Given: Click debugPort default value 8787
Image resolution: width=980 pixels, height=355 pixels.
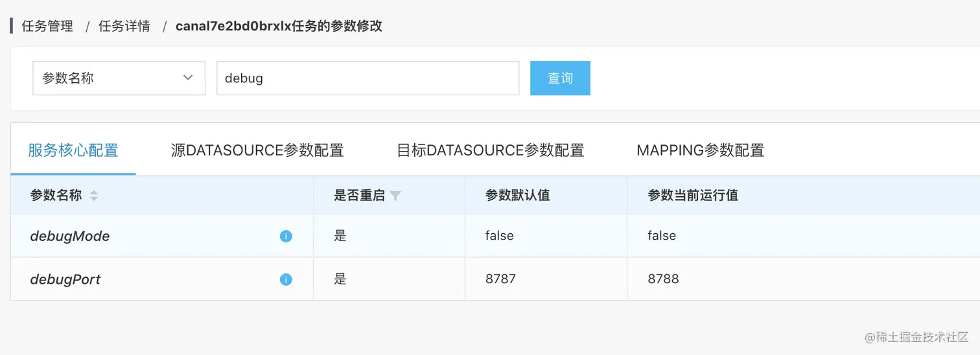Looking at the screenshot, I should (x=500, y=279).
